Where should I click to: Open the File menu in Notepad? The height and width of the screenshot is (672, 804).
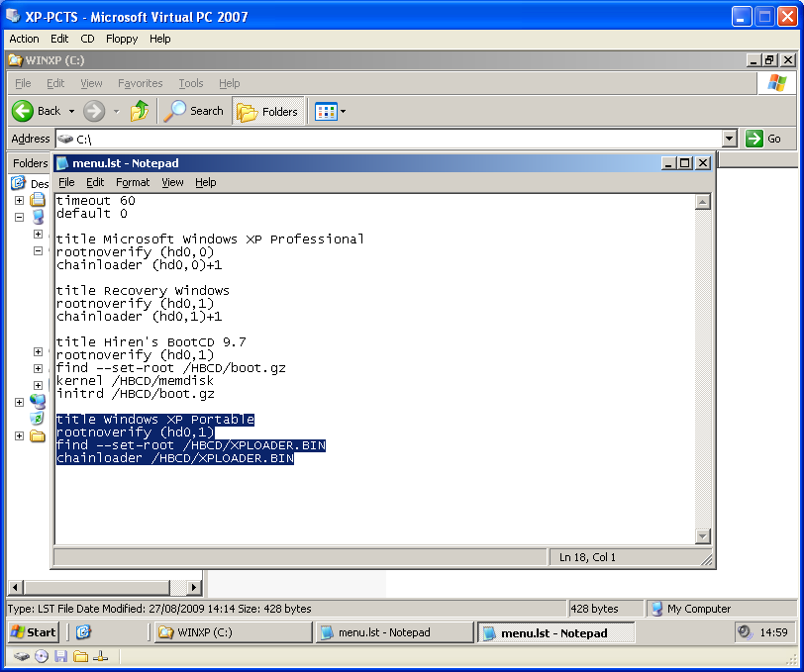click(66, 182)
